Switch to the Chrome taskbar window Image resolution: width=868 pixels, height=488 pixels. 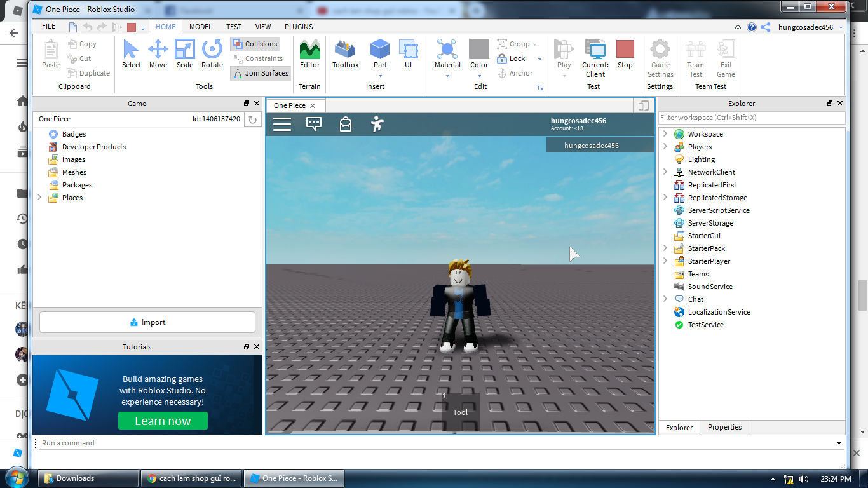click(x=192, y=478)
